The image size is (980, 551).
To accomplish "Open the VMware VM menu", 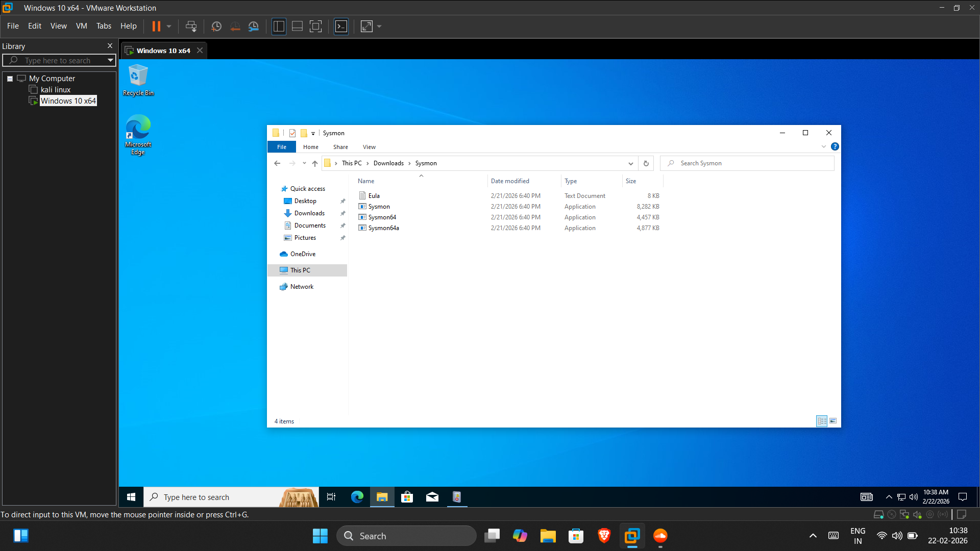I will click(82, 26).
